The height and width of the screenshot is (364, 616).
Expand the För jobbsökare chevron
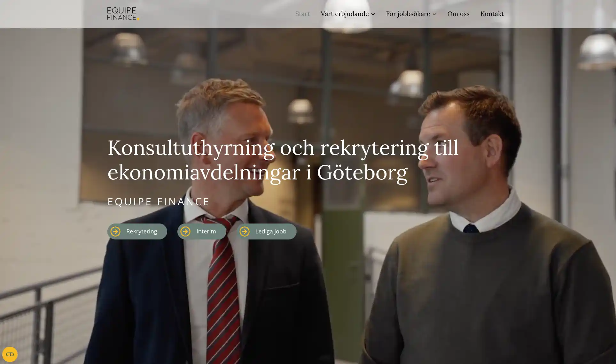tap(434, 14)
